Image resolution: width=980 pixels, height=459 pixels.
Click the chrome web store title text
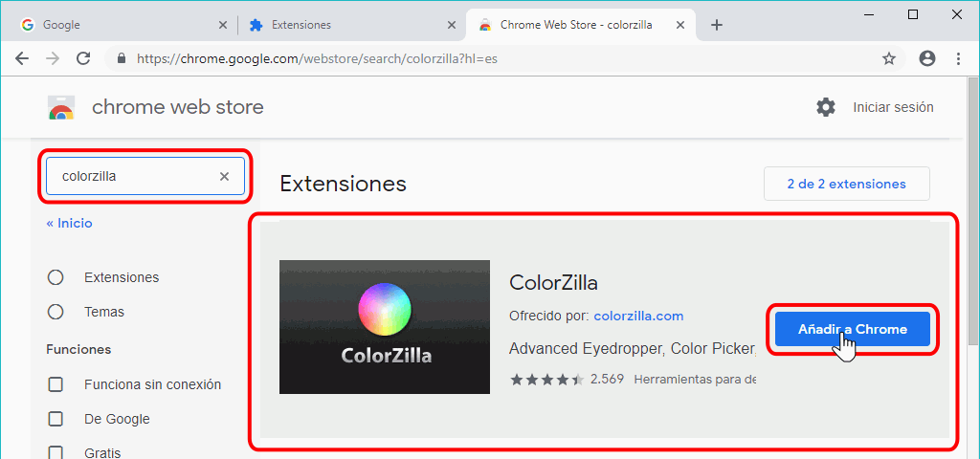(x=177, y=107)
